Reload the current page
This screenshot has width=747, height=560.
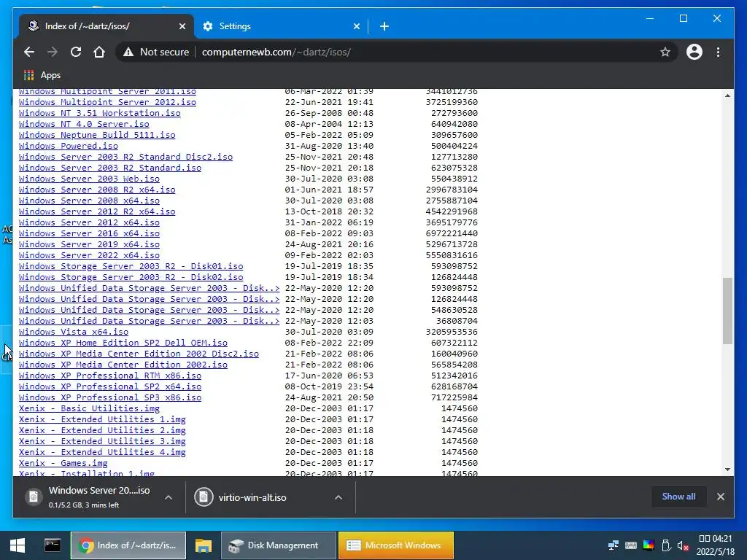coord(76,52)
